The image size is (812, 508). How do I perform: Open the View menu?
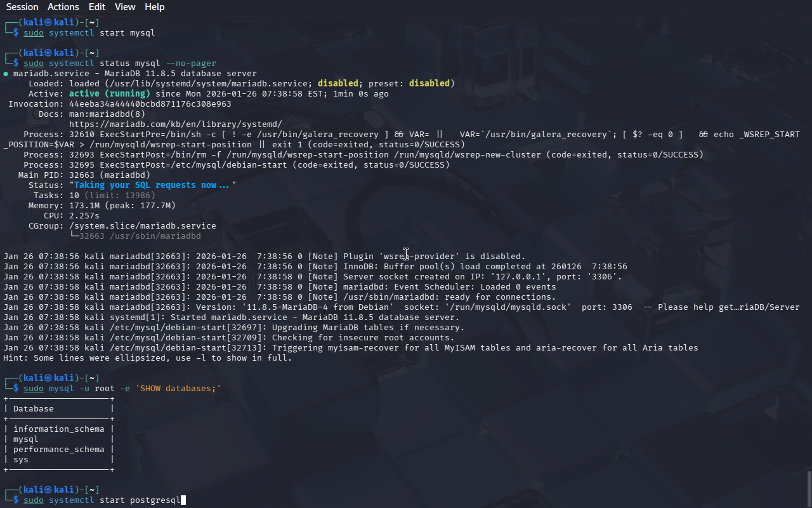(x=125, y=7)
